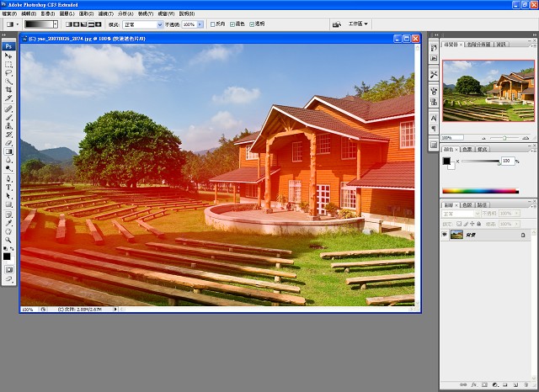Click the K value slider in color panel
The width and height of the screenshot is (539, 392).
point(479,161)
